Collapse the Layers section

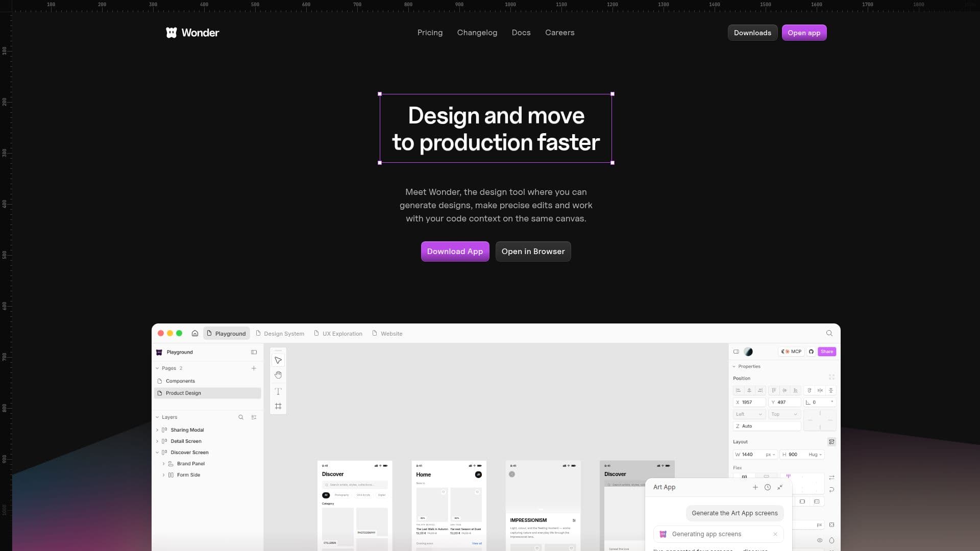click(157, 417)
